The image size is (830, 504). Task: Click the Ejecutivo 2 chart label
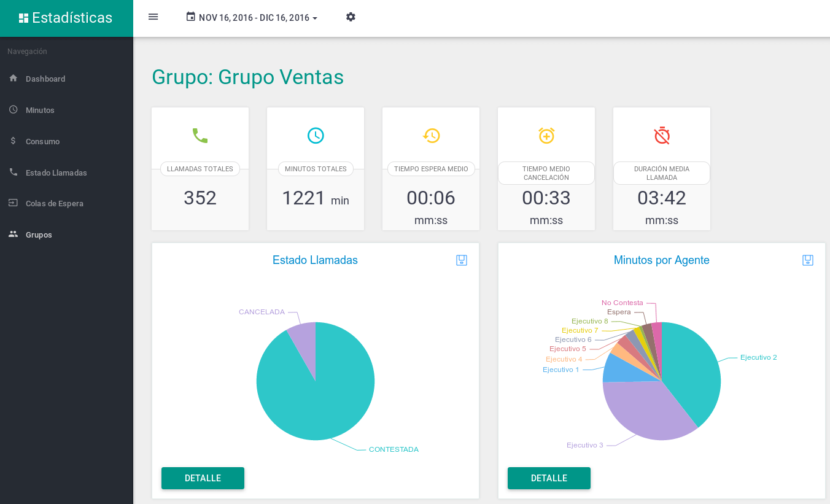click(758, 357)
